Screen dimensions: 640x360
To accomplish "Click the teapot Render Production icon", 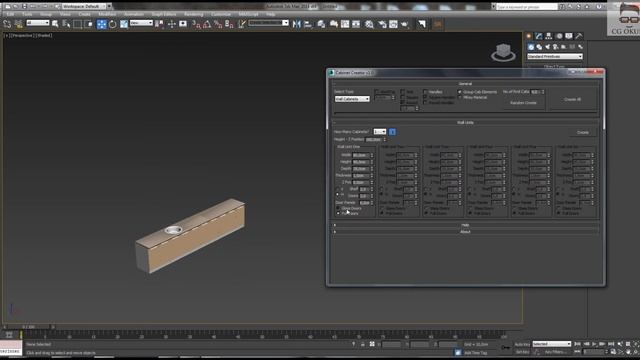I will coord(405,24).
